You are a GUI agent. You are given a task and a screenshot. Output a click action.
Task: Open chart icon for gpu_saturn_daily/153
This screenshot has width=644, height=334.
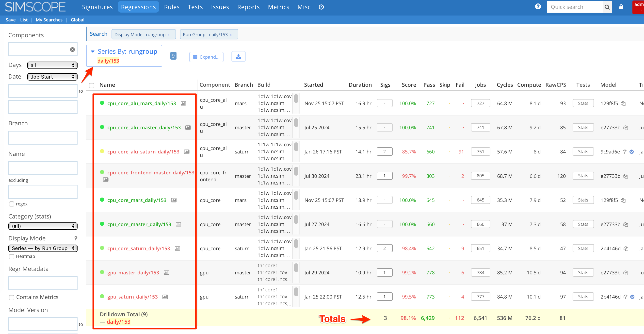pyautogui.click(x=165, y=297)
